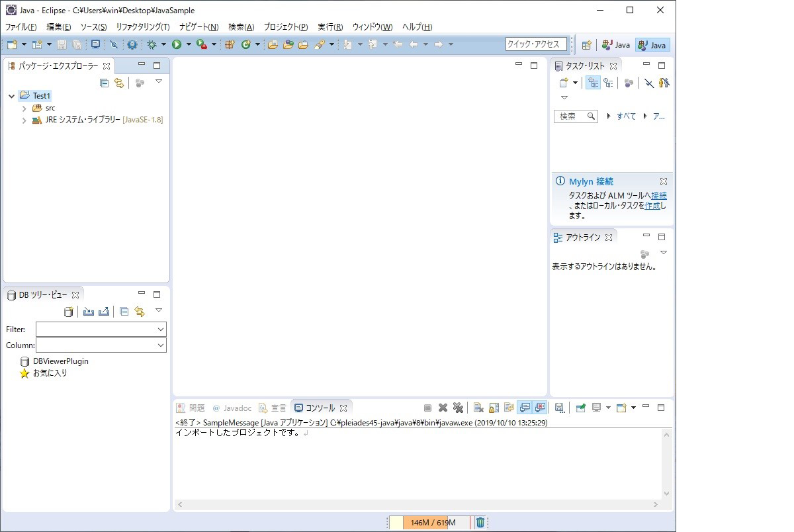794x532 pixels.
Task: Remove all terminated launches in Console toolbar
Action: point(458,408)
